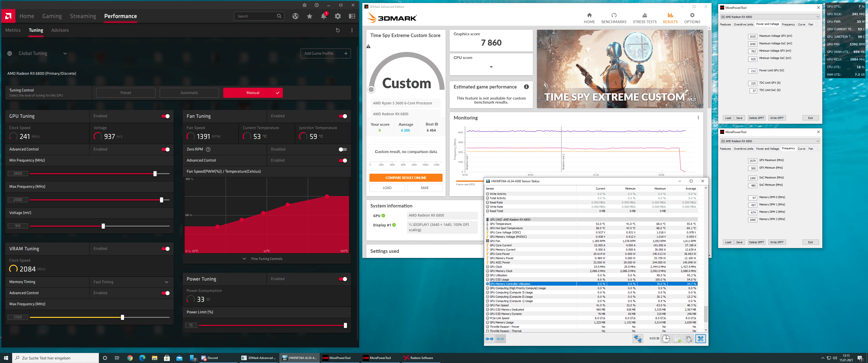Adjust the Power Limit slider handle
Viewport: 868px width, 363px height.
tap(345, 326)
